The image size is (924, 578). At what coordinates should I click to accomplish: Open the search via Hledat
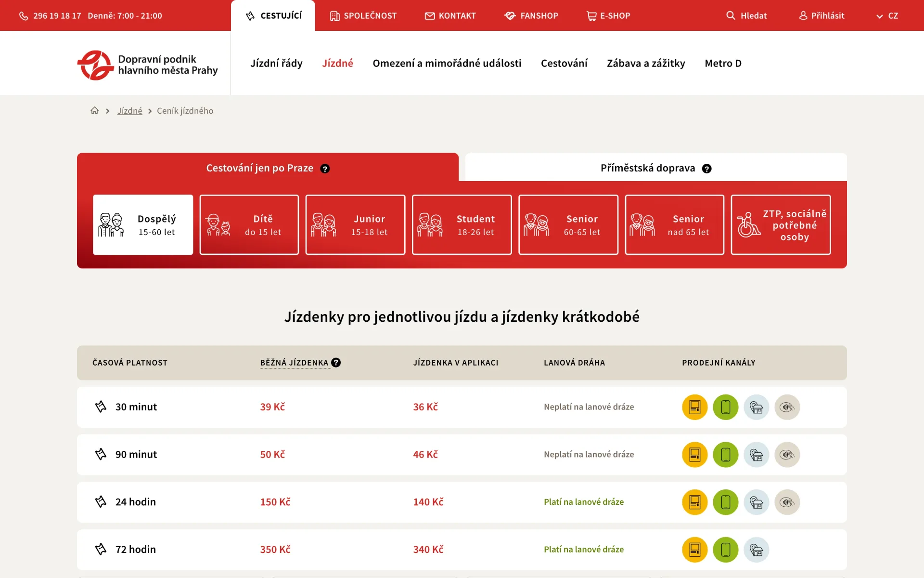tap(746, 16)
